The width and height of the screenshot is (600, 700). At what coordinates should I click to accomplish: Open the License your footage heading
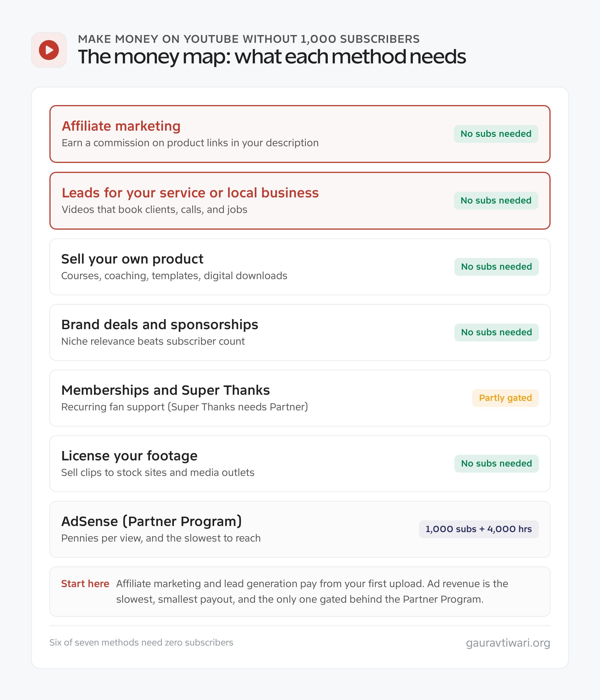click(x=129, y=456)
